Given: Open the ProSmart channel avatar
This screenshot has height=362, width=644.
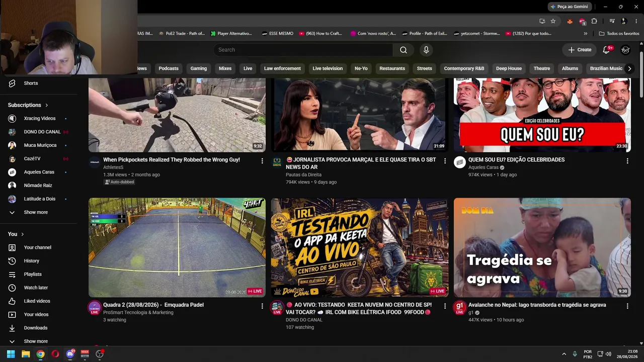Looking at the screenshot, I should 95,308.
